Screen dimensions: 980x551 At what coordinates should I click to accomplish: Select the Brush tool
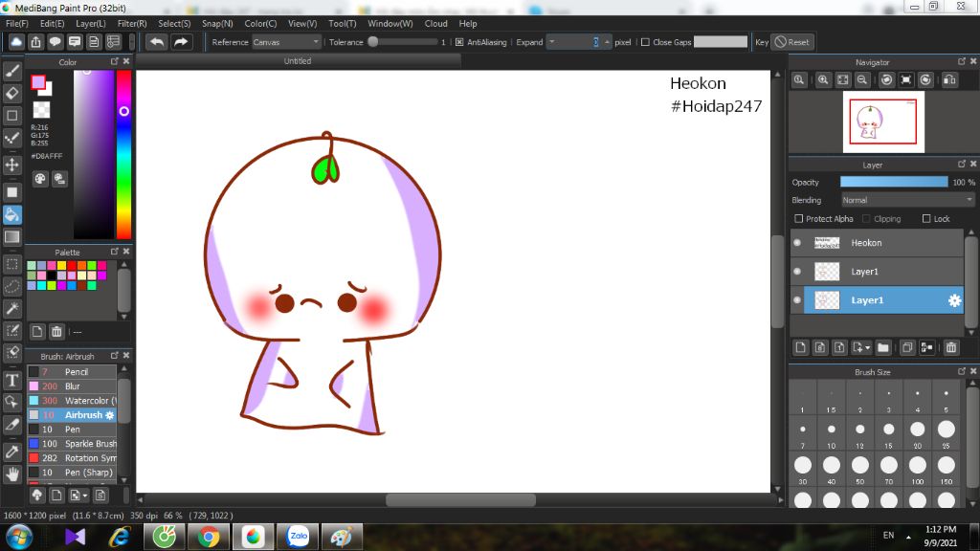click(11, 71)
